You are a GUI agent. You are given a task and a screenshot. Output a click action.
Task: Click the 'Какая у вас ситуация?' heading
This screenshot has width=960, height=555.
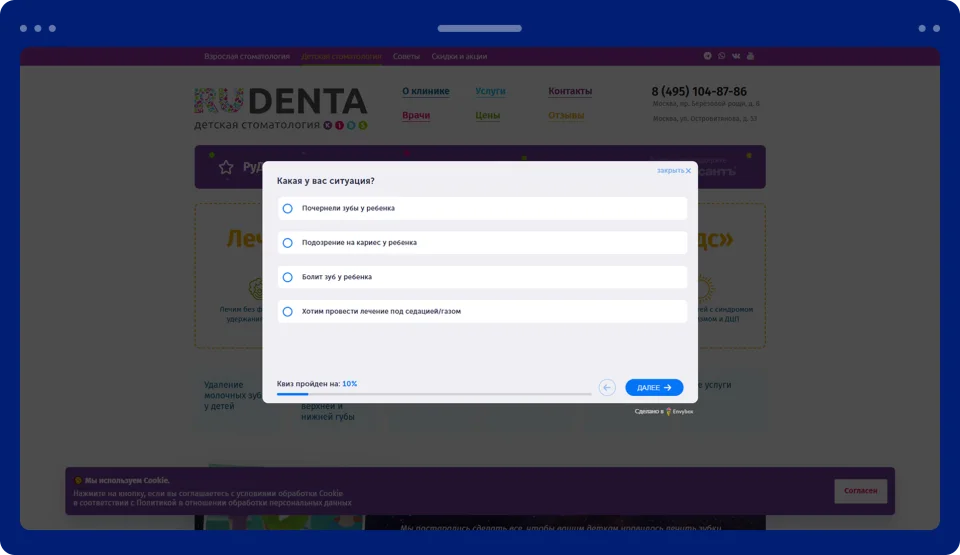325,181
